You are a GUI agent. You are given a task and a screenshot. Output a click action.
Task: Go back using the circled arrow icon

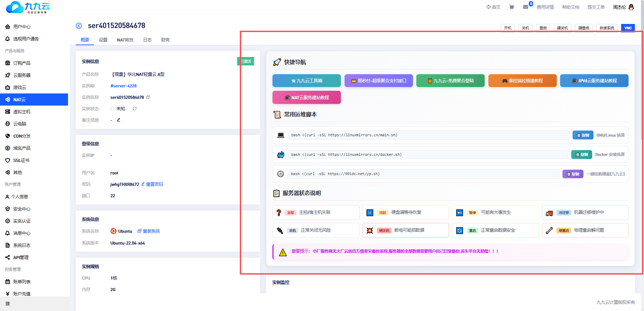coord(79,26)
